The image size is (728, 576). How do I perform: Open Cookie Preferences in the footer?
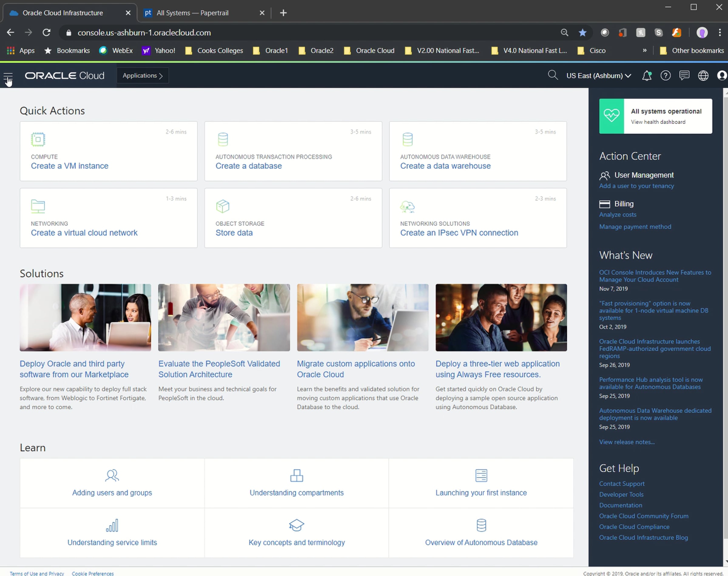point(93,574)
